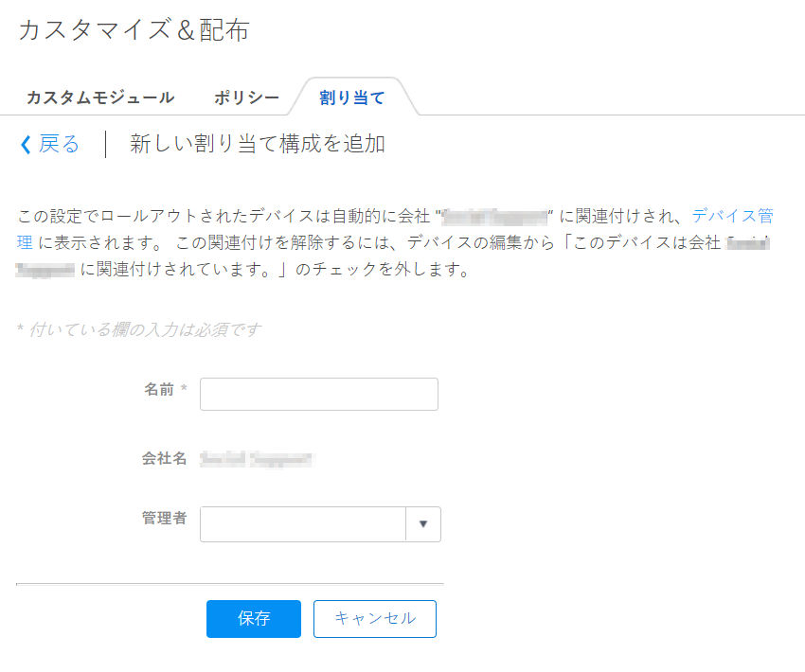Screen dimensions: 805x672
Task: Click the blue back chevron icon
Action: coord(26,144)
